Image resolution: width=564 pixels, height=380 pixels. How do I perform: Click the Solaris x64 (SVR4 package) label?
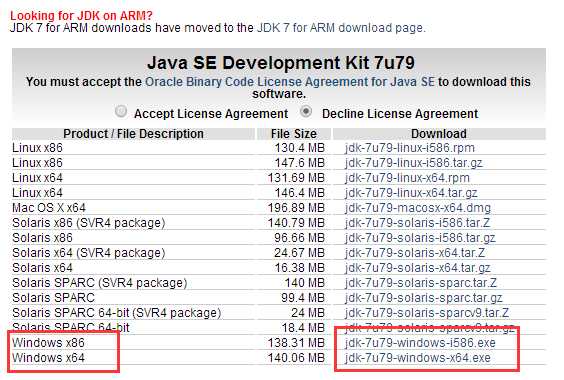[88, 253]
